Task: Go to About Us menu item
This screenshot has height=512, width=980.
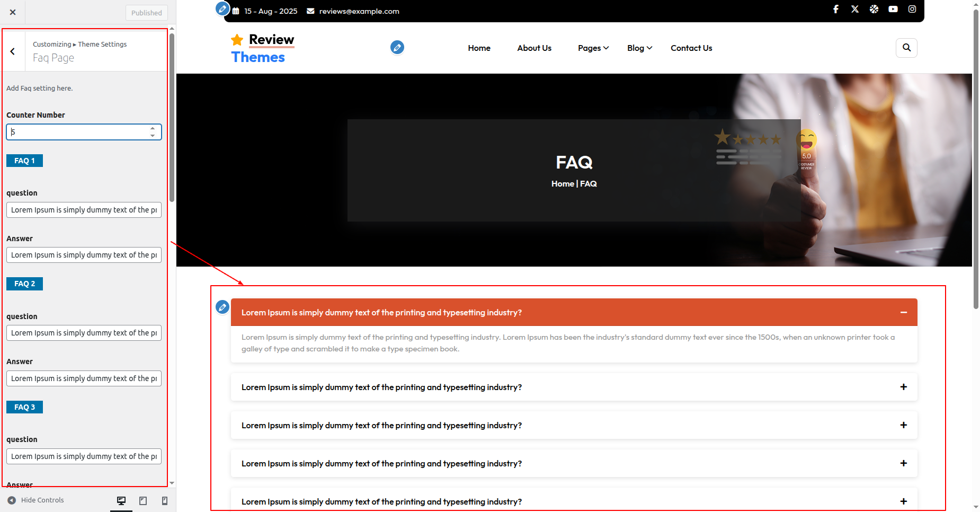Action: click(x=534, y=48)
